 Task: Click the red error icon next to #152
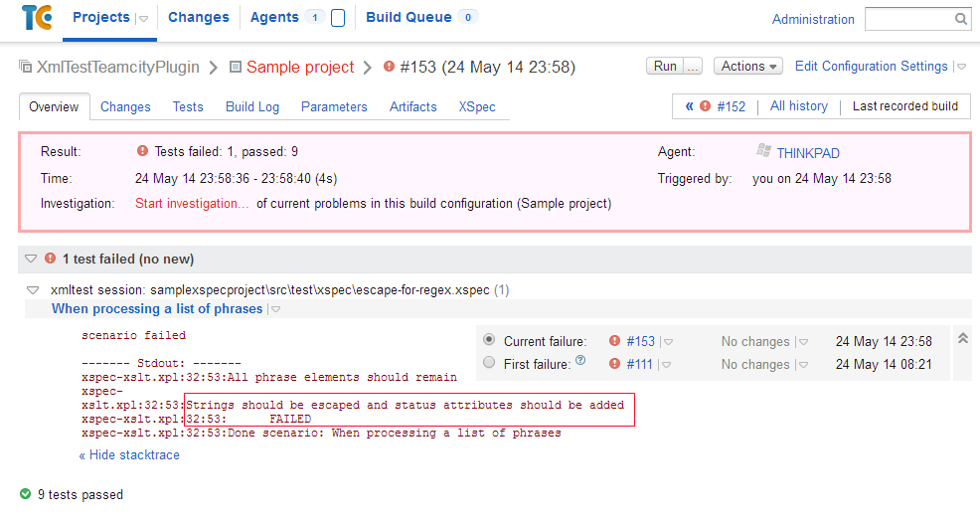(705, 106)
